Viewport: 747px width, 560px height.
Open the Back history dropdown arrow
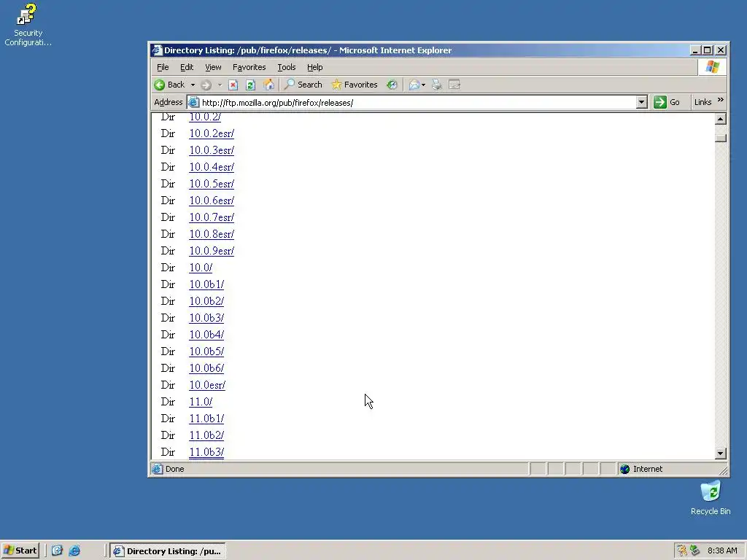(193, 85)
